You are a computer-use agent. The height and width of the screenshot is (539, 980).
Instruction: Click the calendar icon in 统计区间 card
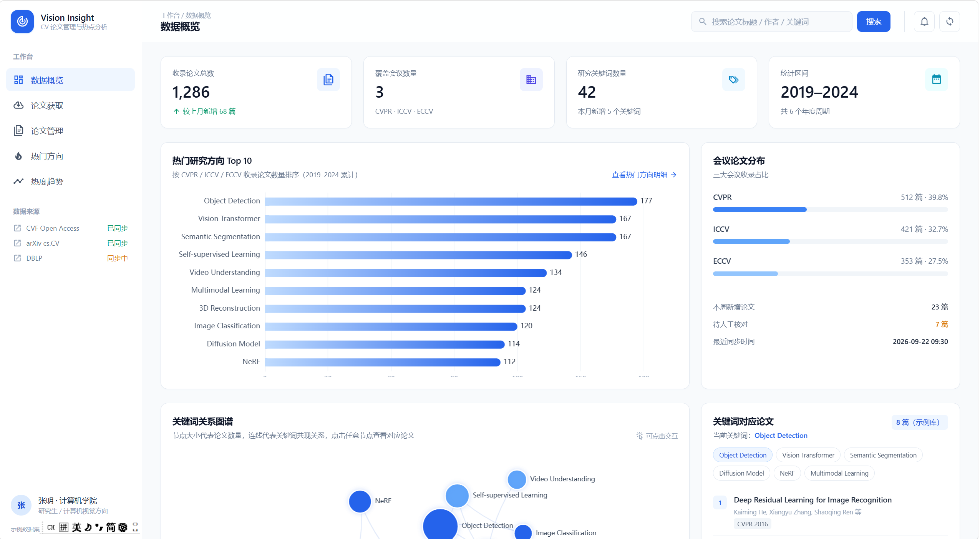click(936, 80)
